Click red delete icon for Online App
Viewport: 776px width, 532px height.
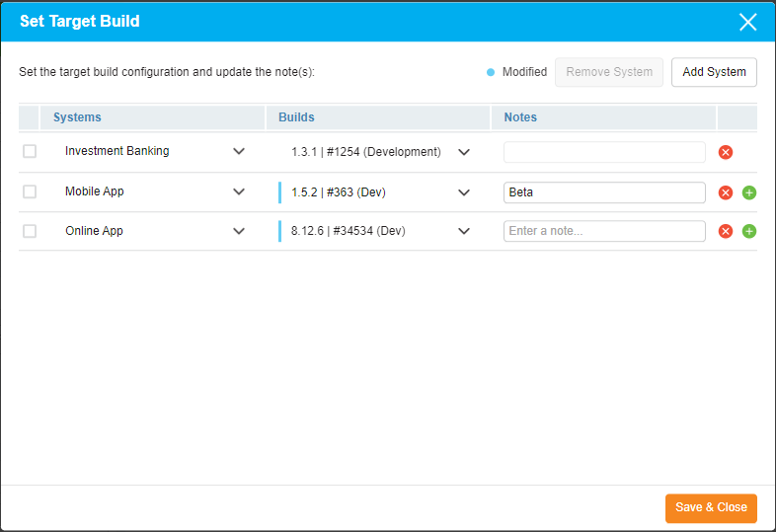(726, 231)
